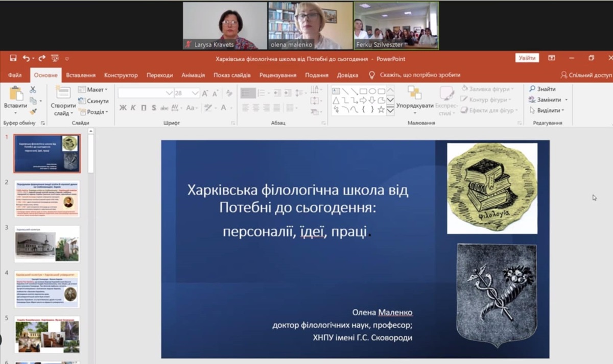This screenshot has width=613, height=364.
Task: Click the increase font size icon
Action: point(205,93)
